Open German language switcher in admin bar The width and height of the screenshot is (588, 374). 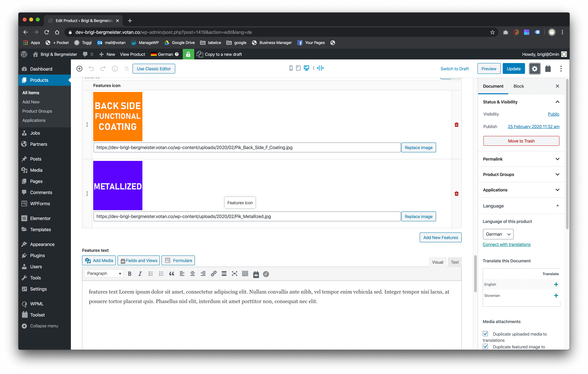pos(165,54)
